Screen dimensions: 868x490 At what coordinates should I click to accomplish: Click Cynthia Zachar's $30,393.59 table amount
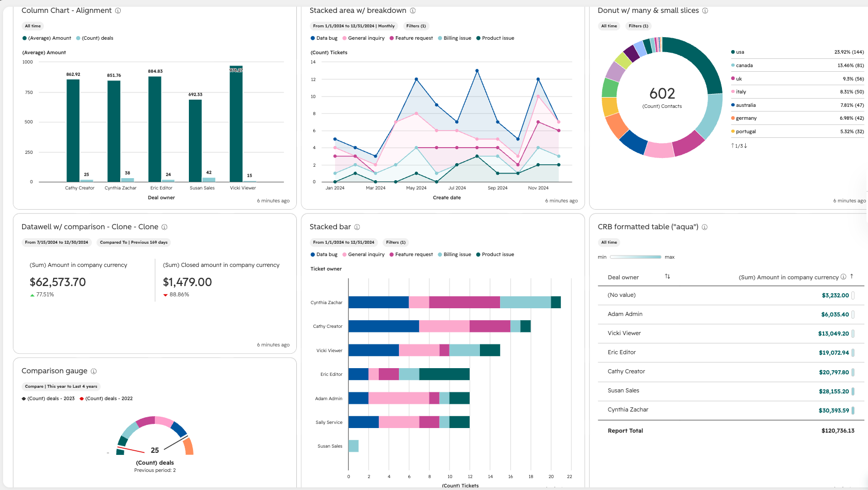(833, 410)
